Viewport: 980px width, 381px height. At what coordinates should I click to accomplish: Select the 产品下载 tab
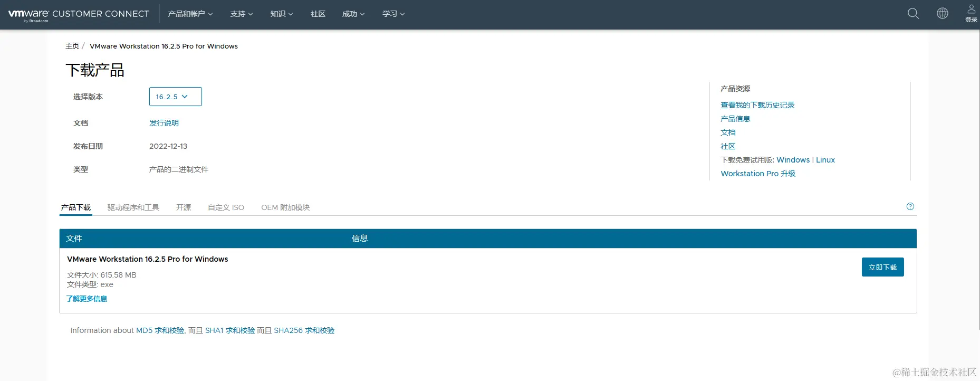coord(76,207)
